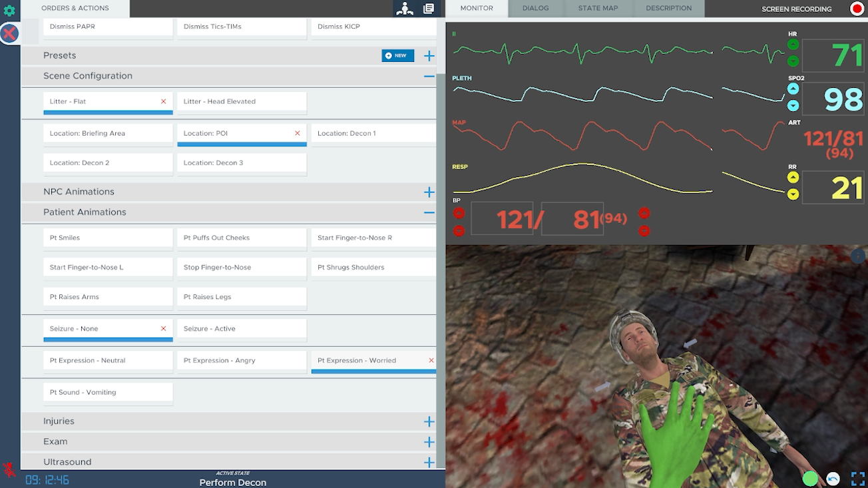Click the red X circle on left edge
868x488 pixels.
(9, 34)
